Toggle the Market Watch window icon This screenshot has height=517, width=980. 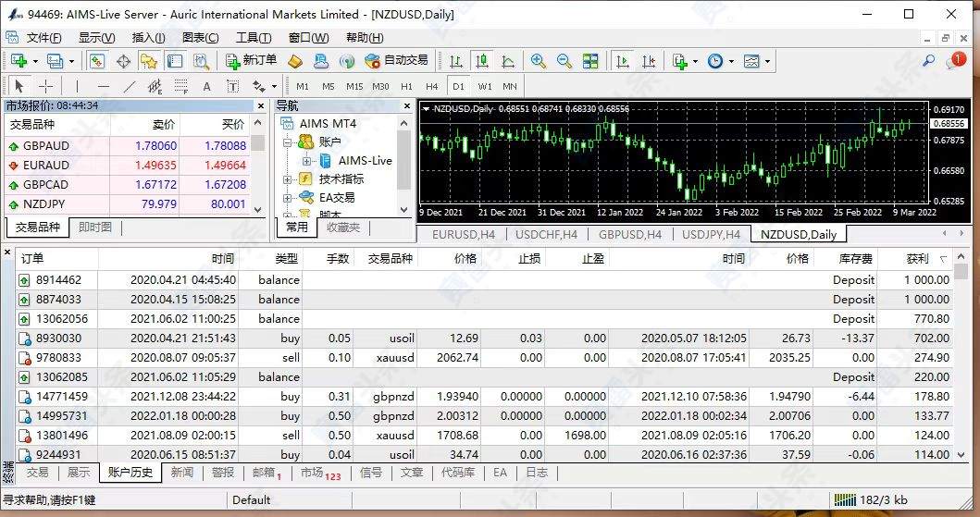point(96,61)
